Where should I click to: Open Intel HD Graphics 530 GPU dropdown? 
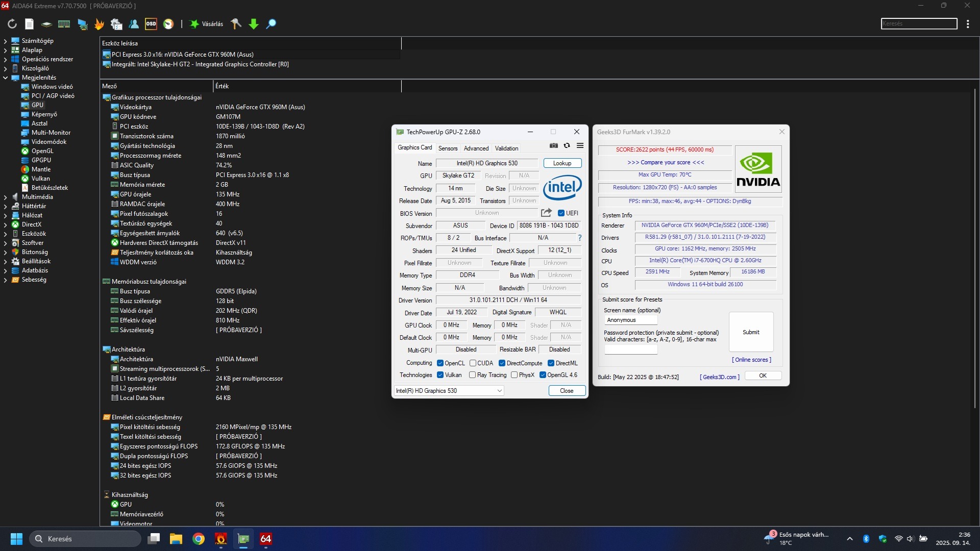tap(449, 391)
